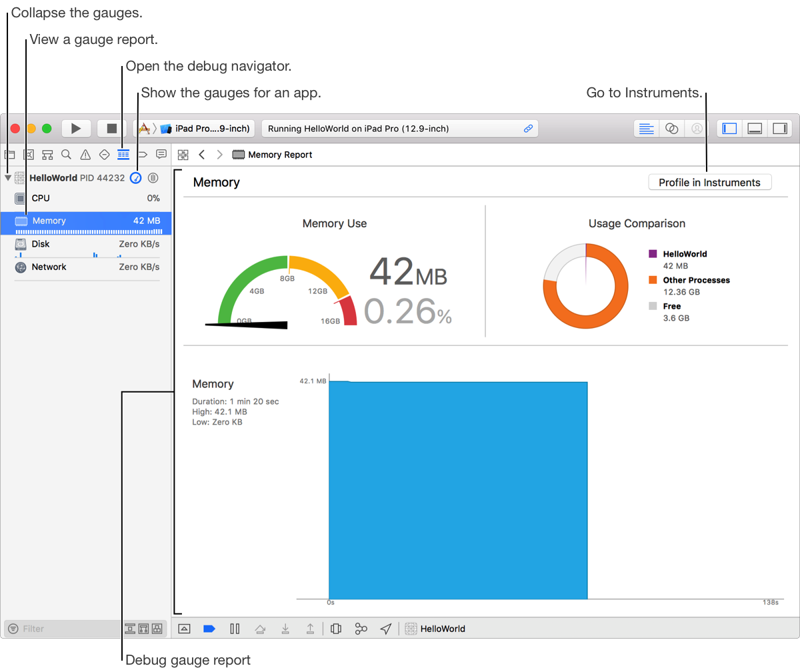Image resolution: width=800 pixels, height=672 pixels.
Task: Open the report navigator
Action: [161, 154]
